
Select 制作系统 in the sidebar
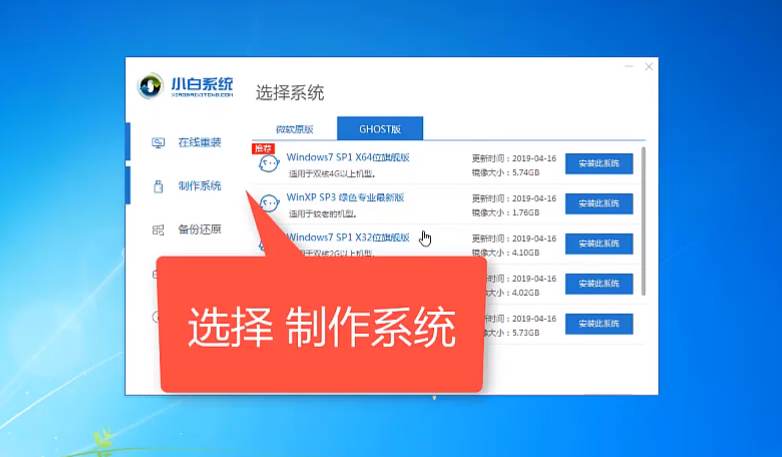(x=199, y=186)
